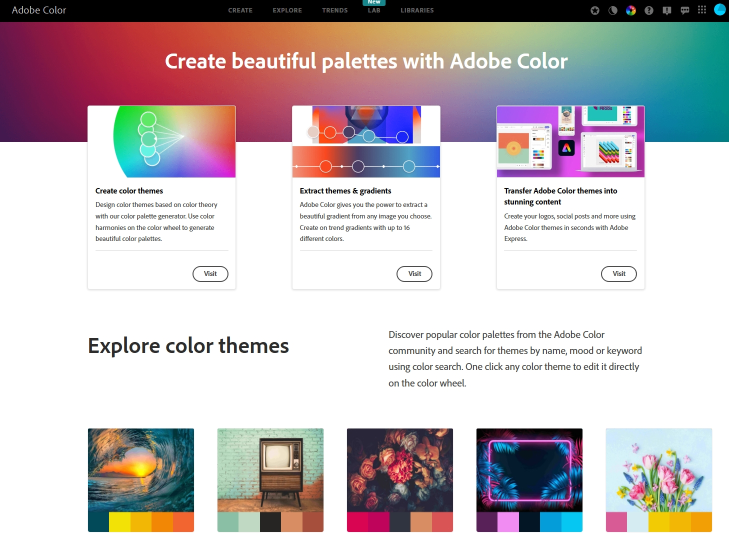Viewport: 729px width, 560px height.
Task: Open the dark roses bouquet theme image
Action: click(400, 470)
